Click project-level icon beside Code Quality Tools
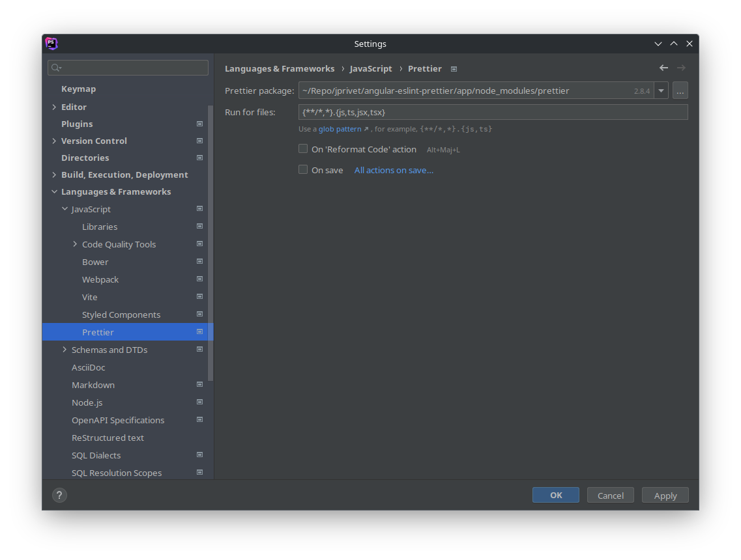 tap(199, 244)
